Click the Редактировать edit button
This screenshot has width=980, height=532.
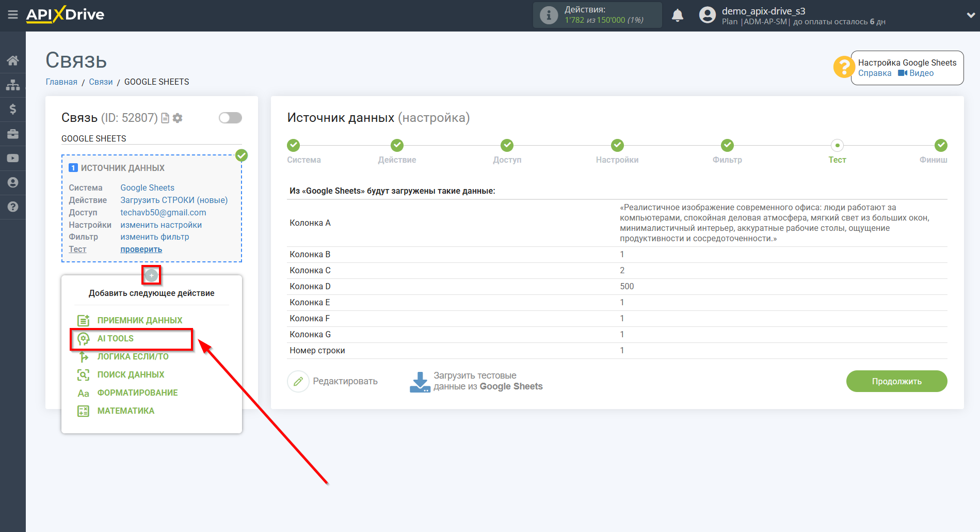tap(333, 382)
